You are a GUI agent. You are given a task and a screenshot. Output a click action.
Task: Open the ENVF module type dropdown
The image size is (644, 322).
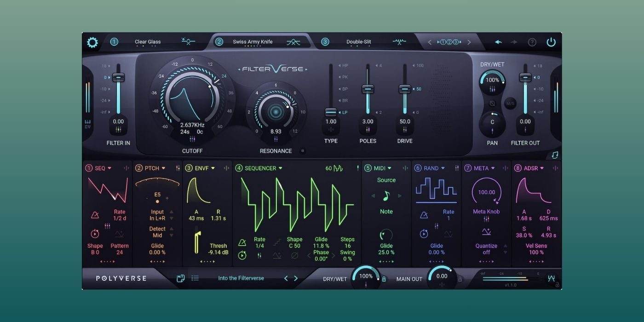pyautogui.click(x=213, y=168)
